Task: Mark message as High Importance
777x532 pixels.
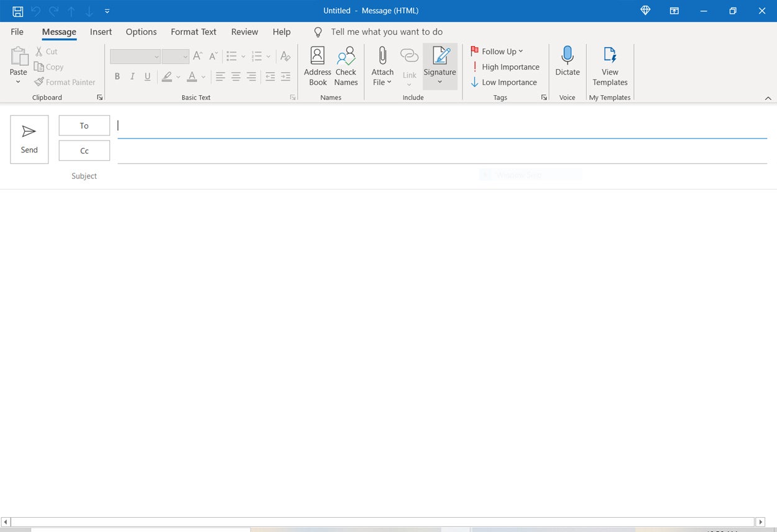Action: pos(505,66)
